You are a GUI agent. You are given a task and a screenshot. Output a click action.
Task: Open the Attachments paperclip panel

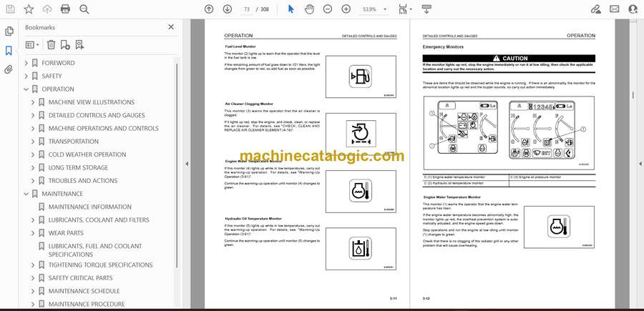click(9, 69)
